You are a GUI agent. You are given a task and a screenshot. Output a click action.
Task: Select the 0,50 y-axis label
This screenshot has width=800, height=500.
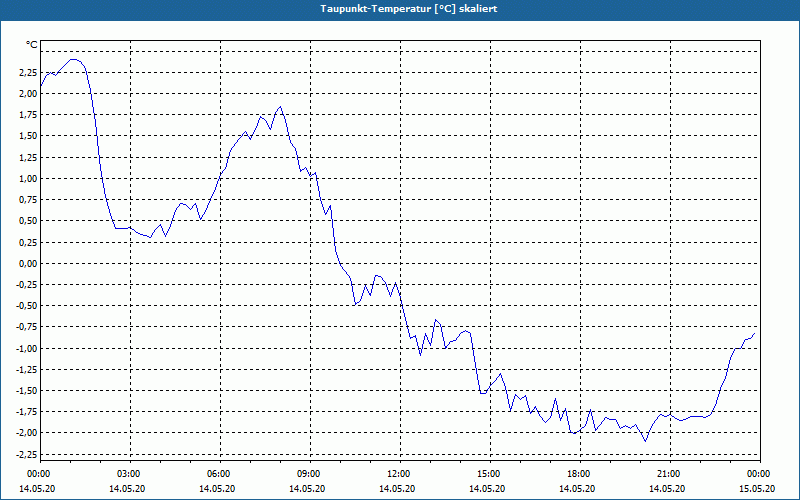coord(28,221)
